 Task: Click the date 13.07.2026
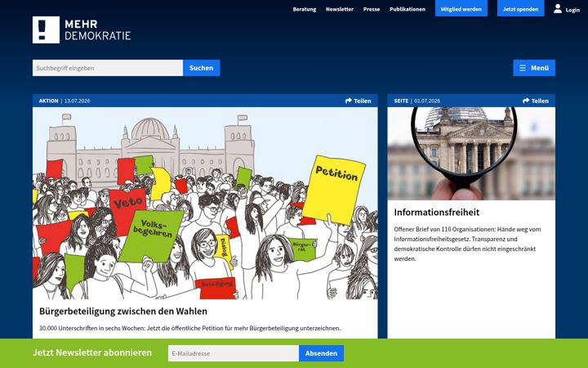click(x=78, y=101)
